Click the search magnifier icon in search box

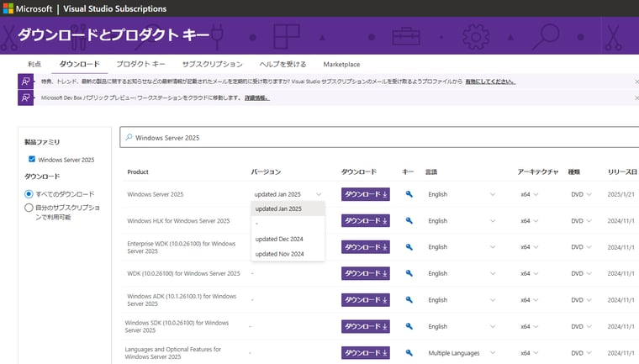pyautogui.click(x=127, y=137)
